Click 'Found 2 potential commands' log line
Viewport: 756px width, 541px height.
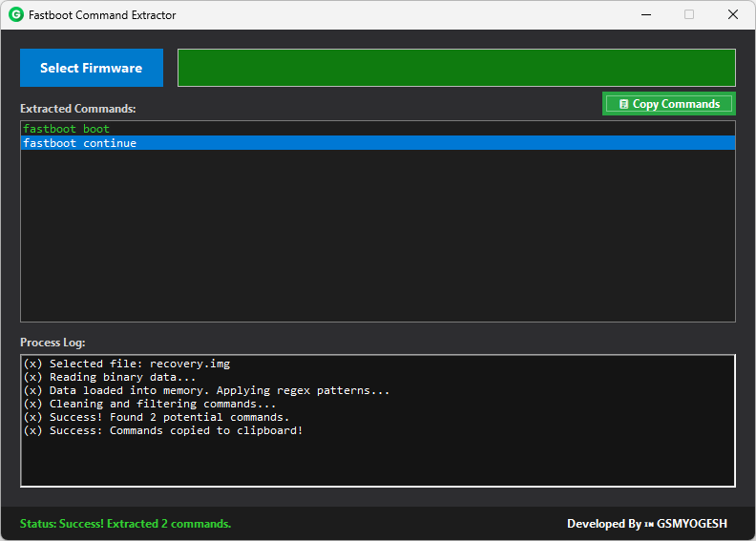point(169,417)
